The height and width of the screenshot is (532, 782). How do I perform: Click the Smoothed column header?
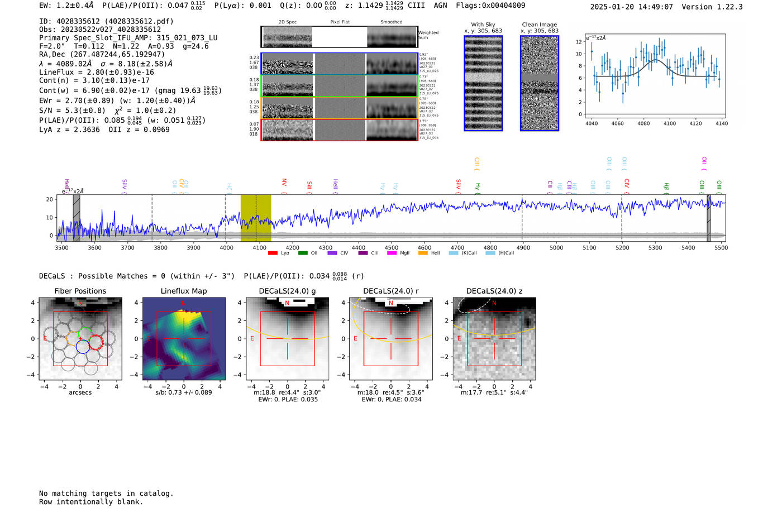point(391,22)
